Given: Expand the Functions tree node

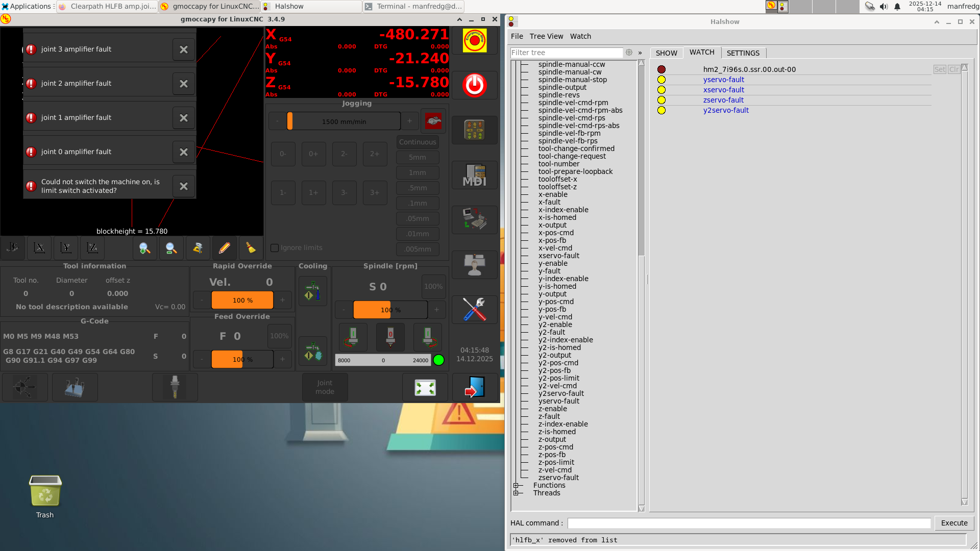Looking at the screenshot, I should [516, 485].
